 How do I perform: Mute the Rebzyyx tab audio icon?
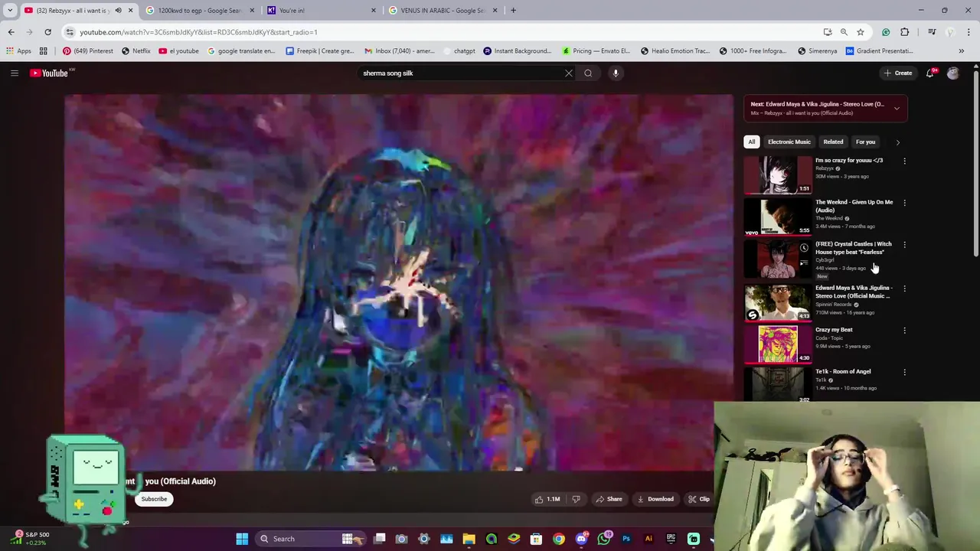coord(118,10)
